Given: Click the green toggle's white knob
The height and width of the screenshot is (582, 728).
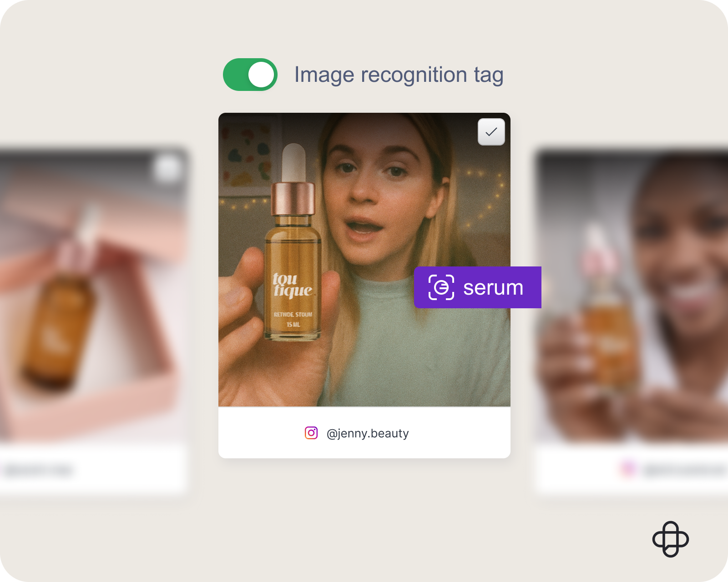Looking at the screenshot, I should [261, 75].
